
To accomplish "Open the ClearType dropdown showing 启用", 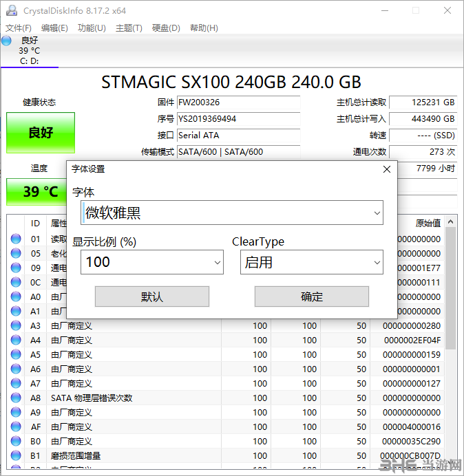I will coord(312,262).
